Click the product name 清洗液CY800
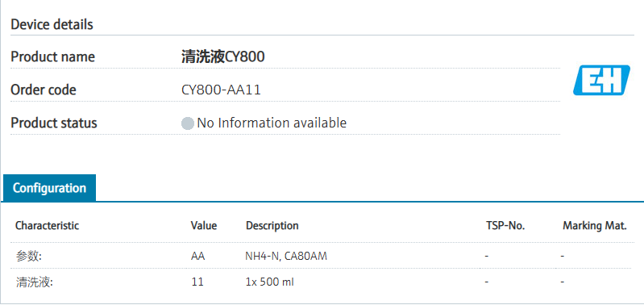The image size is (644, 305). (x=223, y=56)
